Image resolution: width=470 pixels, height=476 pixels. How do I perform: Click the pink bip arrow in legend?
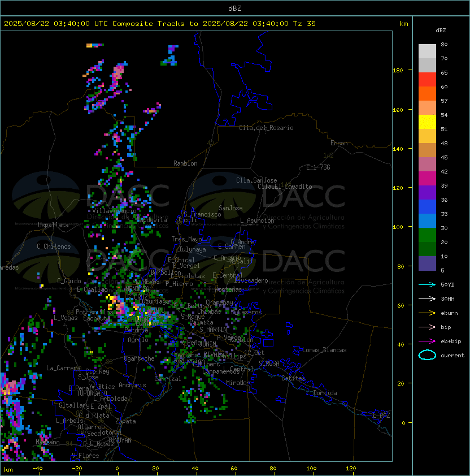pos(427,327)
